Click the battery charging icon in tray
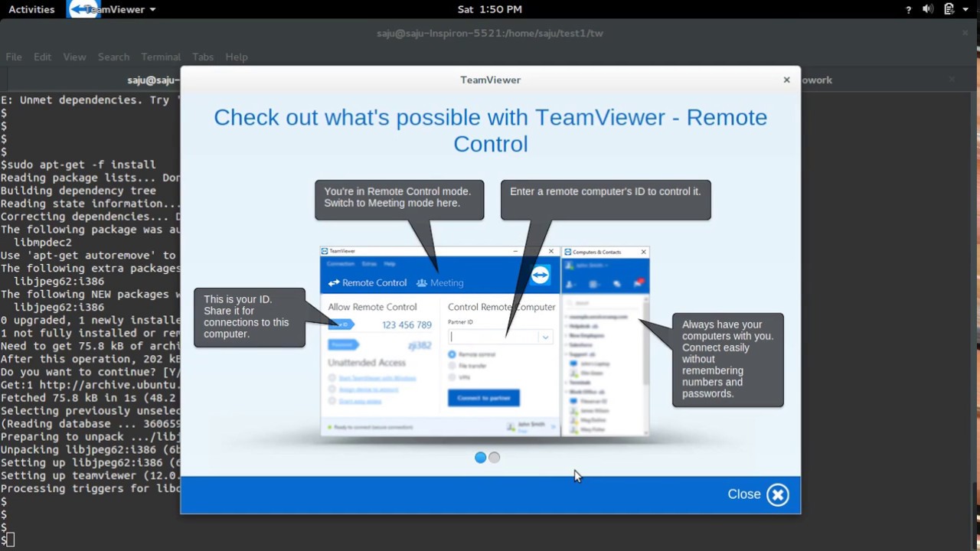Screen dimensions: 980x551 tap(949, 9)
